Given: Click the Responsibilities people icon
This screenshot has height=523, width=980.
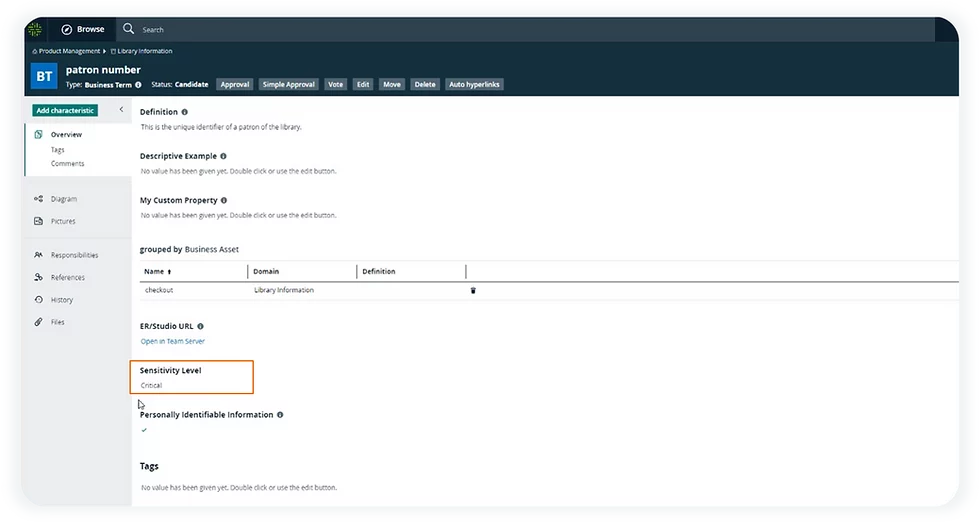Looking at the screenshot, I should [x=38, y=255].
